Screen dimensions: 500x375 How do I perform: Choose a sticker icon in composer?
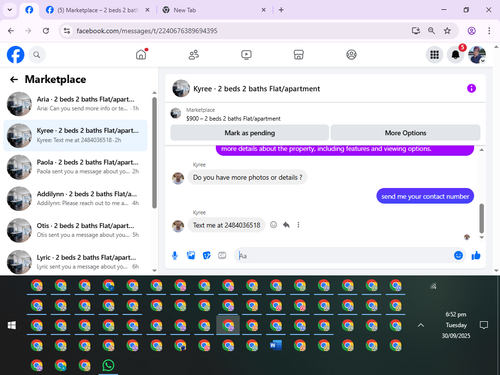click(207, 256)
